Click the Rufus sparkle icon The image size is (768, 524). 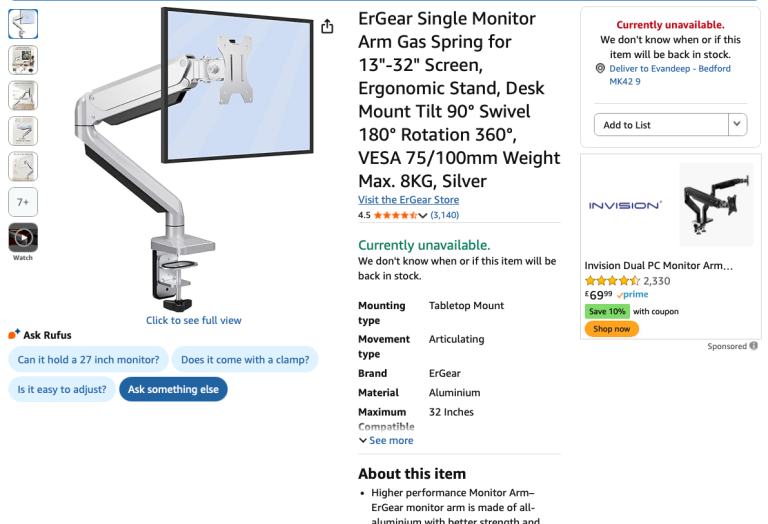pos(14,334)
